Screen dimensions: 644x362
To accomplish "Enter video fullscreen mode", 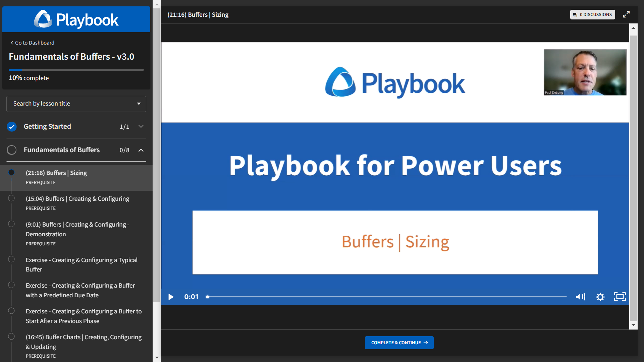I will point(620,297).
